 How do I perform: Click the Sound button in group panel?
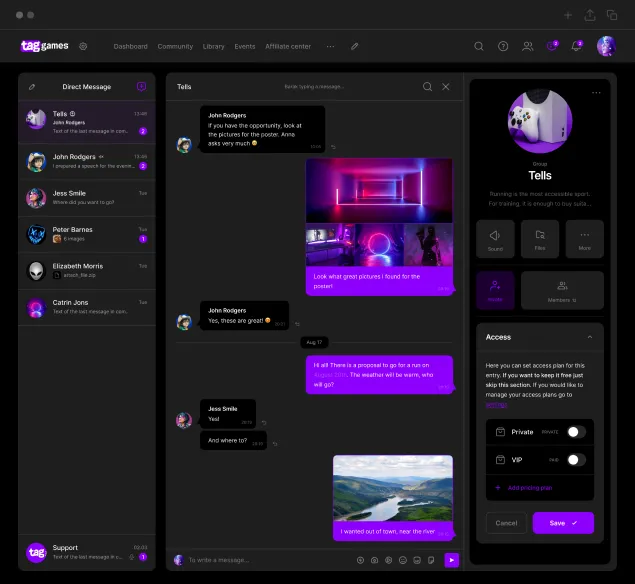point(495,240)
